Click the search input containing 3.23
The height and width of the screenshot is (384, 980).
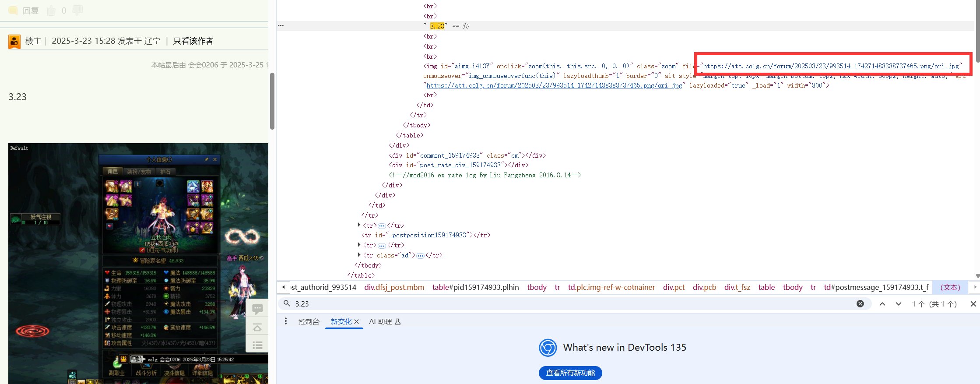(x=573, y=303)
